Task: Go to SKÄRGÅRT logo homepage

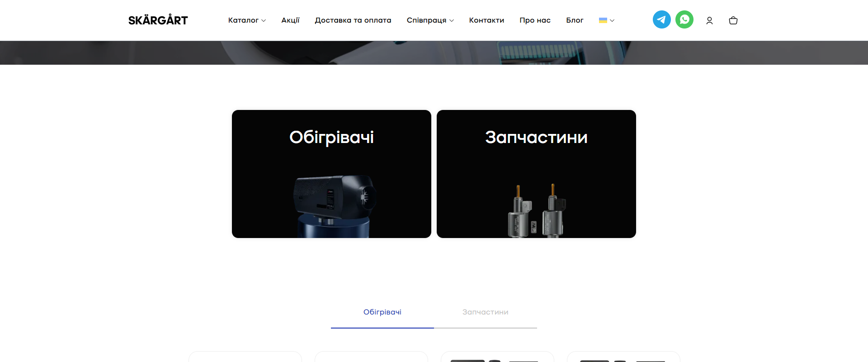Action: pyautogui.click(x=158, y=20)
